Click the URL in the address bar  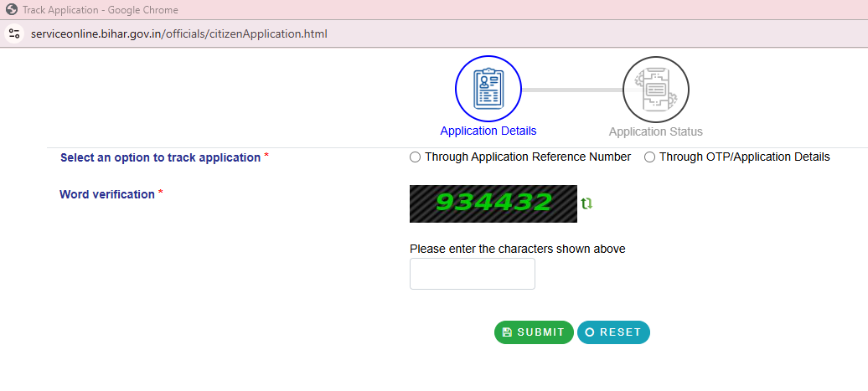[178, 33]
